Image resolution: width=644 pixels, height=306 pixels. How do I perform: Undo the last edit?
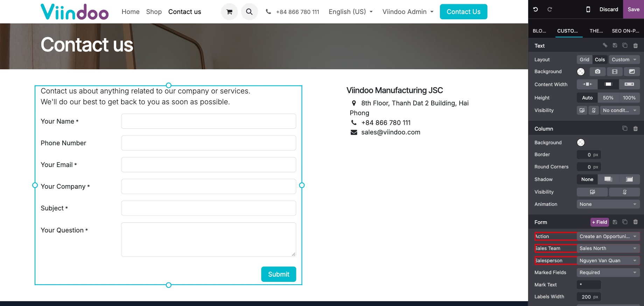535,9
